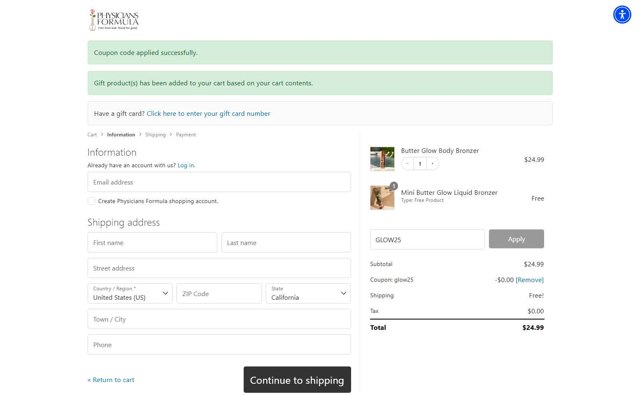Focus the Town / City field
The image size is (640, 395).
(219, 319)
